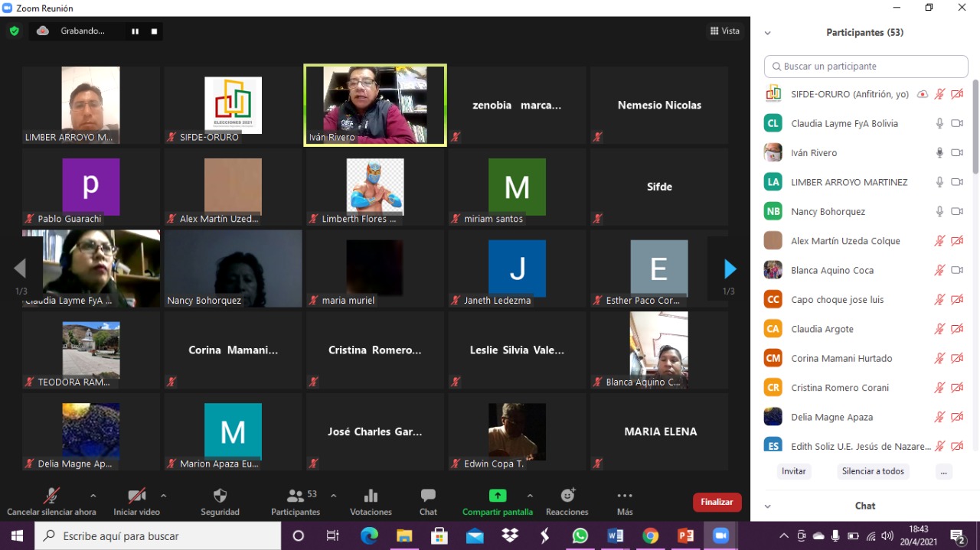Expand video options arrow beside Iniciar video
Screen dimensions: 980x550
(x=163, y=496)
